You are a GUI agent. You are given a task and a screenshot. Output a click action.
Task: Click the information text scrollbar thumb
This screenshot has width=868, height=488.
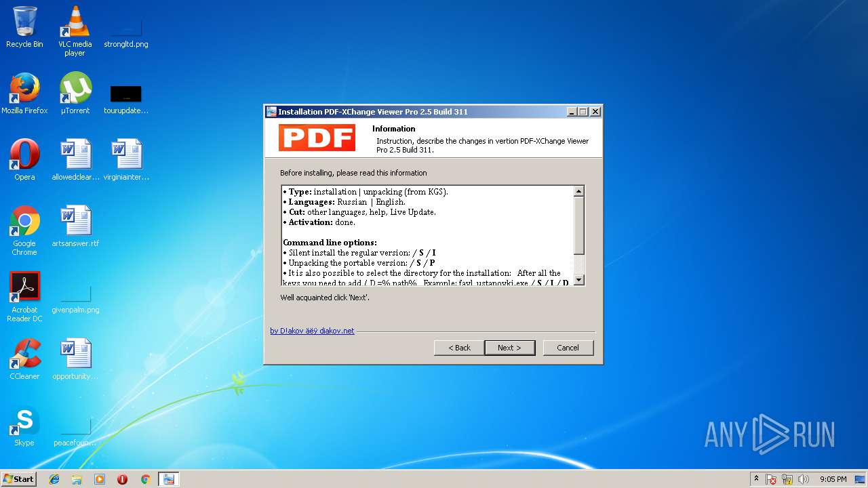578,226
